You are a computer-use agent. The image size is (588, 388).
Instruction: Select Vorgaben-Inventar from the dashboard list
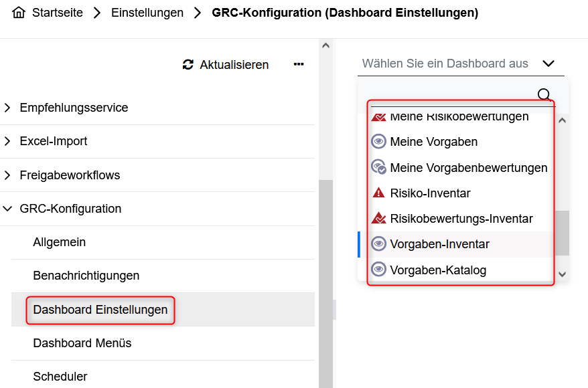(x=439, y=244)
